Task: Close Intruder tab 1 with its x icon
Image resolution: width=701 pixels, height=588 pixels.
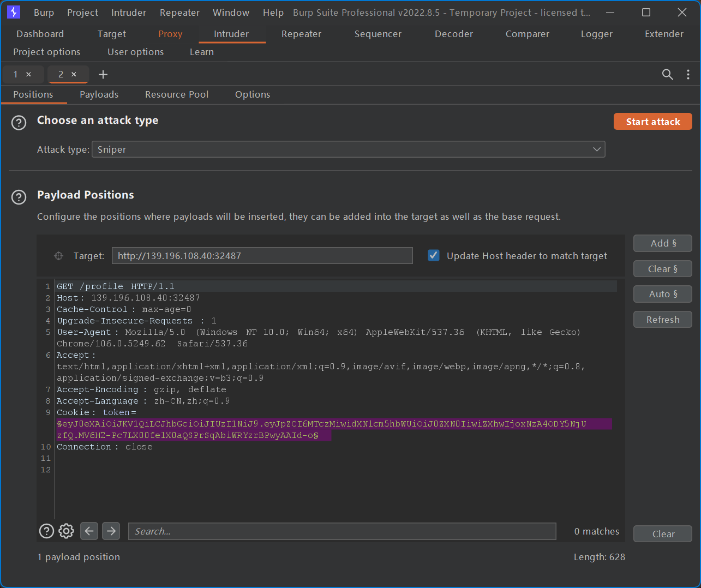Action: [x=28, y=74]
